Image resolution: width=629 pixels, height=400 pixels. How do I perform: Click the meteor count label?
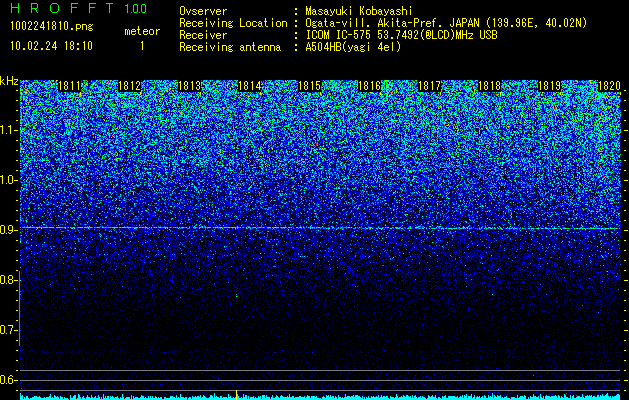pos(142,31)
